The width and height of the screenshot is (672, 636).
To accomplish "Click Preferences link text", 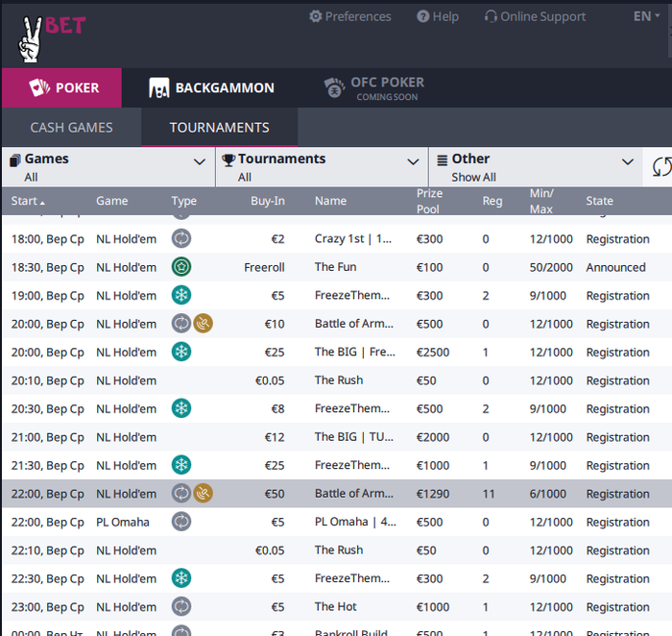I will pos(358,16).
